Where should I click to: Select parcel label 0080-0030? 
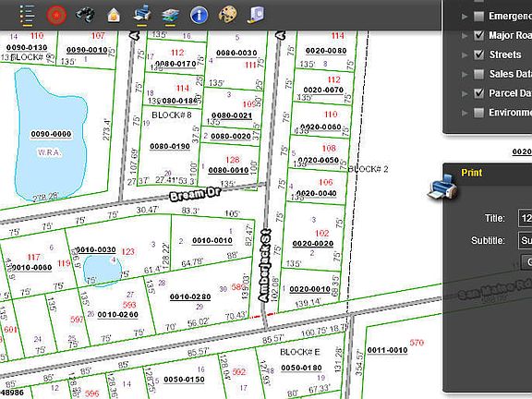236,54
